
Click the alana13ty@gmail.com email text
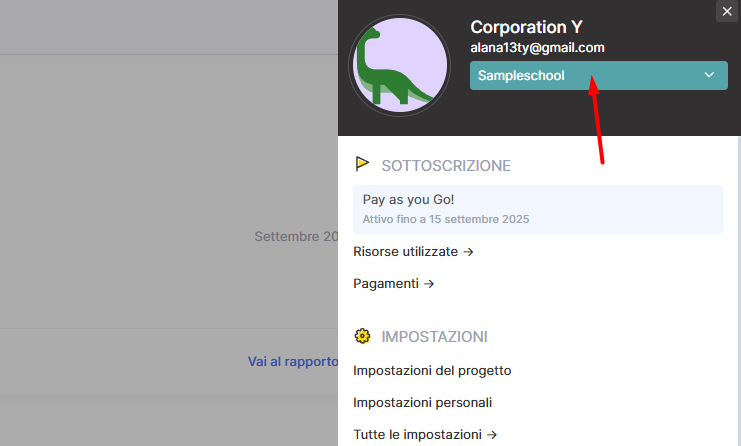tap(537, 48)
